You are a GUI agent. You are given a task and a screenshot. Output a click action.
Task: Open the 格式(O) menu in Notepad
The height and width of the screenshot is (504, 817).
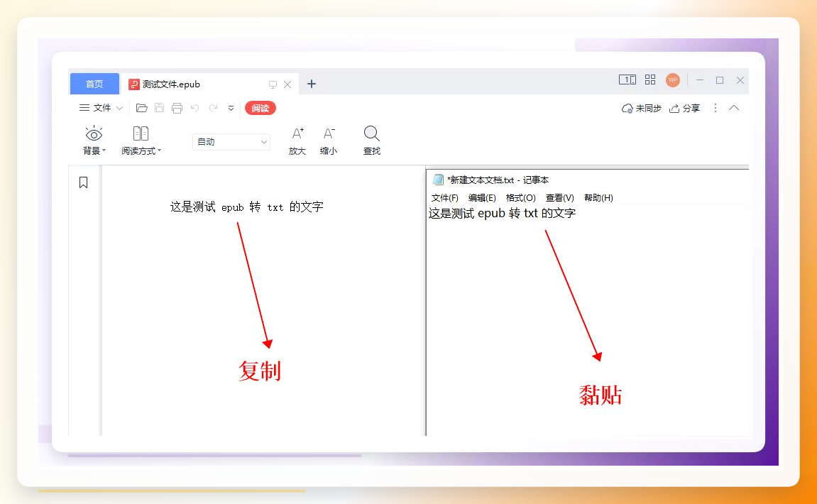520,198
